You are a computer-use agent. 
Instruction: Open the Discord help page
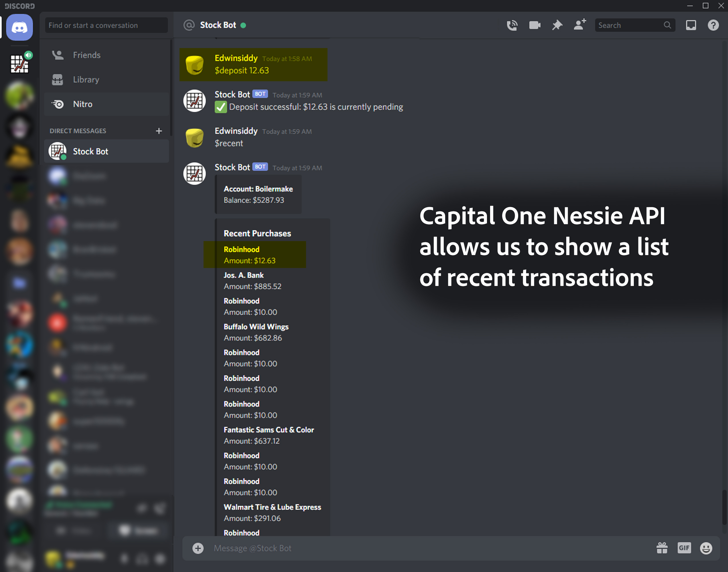point(713,25)
